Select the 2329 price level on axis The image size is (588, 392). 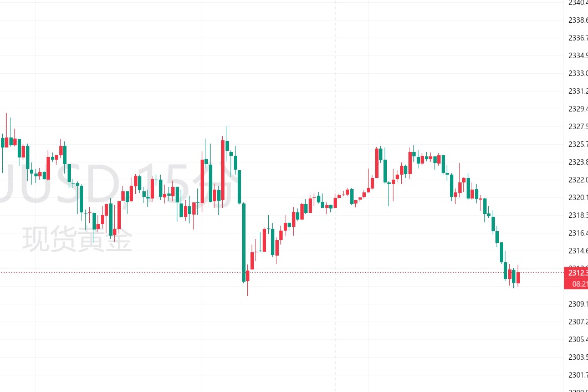click(x=578, y=109)
